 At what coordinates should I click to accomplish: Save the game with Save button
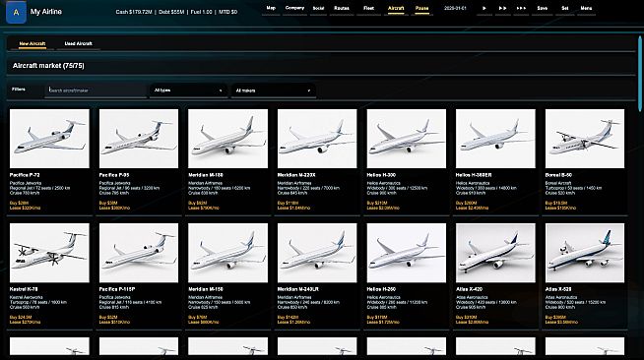coord(542,8)
